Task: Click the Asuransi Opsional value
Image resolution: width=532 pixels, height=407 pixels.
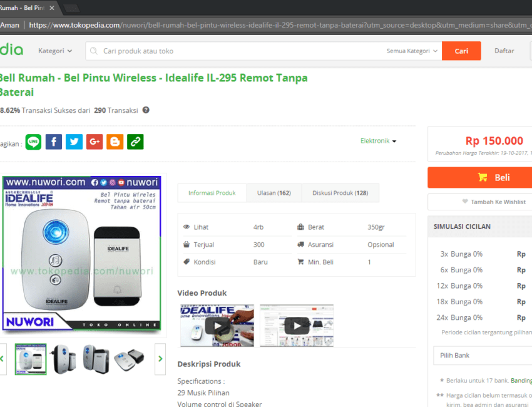Action: point(381,244)
